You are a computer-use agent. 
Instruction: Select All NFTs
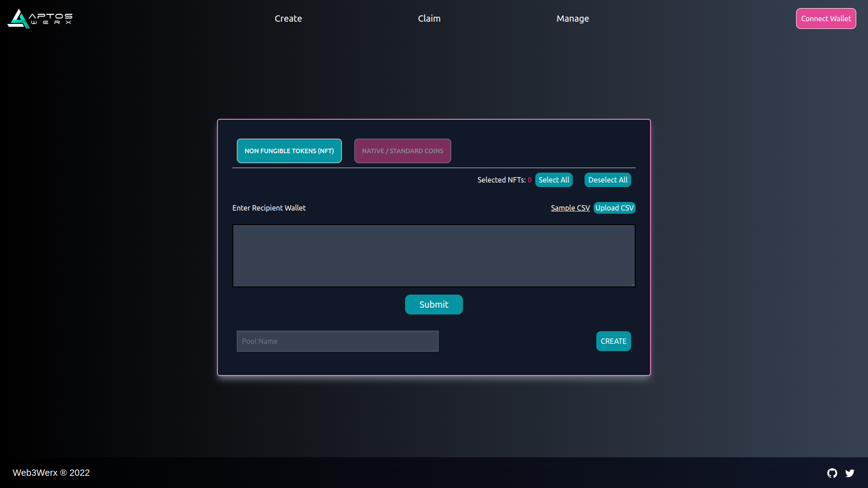pyautogui.click(x=554, y=179)
